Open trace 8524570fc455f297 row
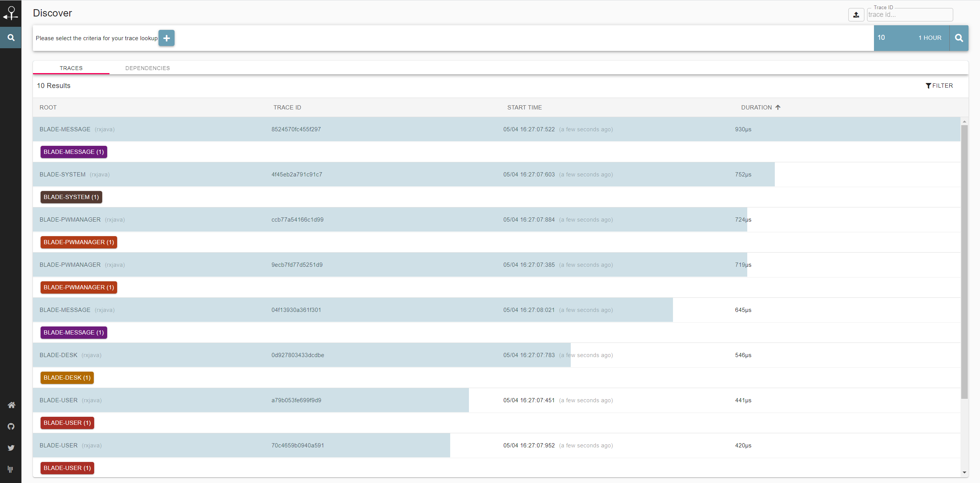Image resolution: width=980 pixels, height=483 pixels. (x=296, y=129)
